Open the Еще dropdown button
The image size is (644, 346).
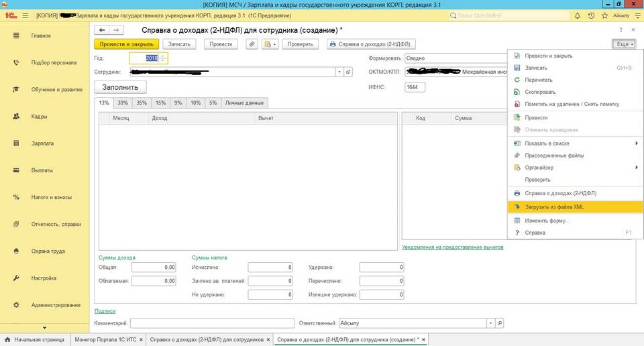click(x=624, y=44)
